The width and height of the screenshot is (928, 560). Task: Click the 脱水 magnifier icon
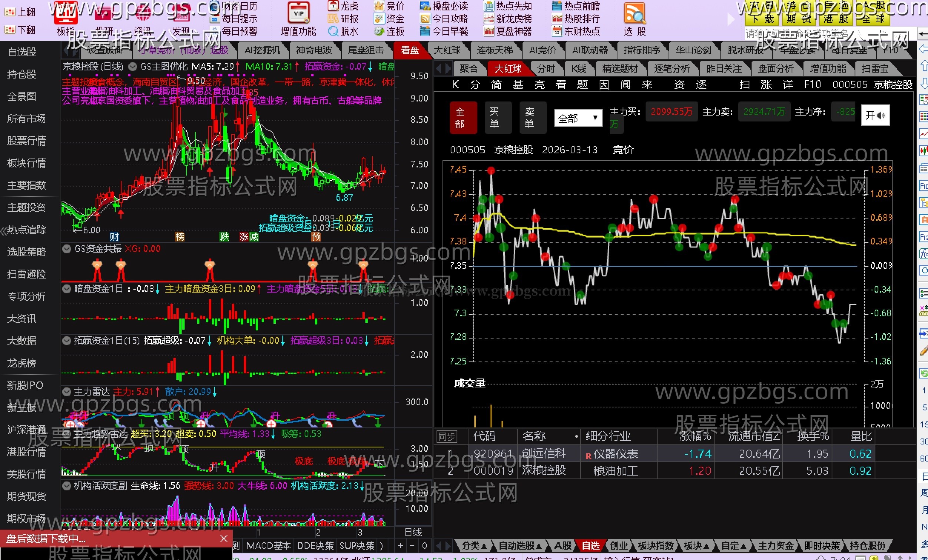(x=333, y=31)
